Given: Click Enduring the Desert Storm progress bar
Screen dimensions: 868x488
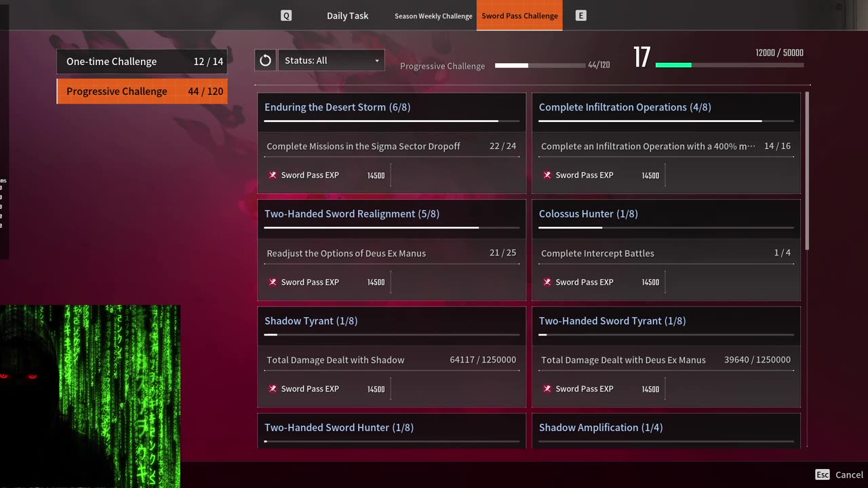Looking at the screenshot, I should point(392,121).
